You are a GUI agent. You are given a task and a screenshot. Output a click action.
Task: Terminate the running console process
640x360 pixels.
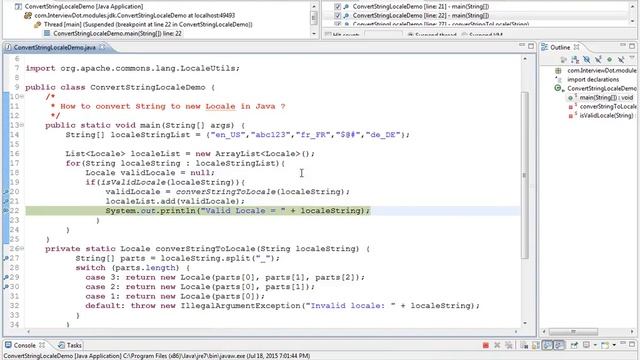point(486,345)
